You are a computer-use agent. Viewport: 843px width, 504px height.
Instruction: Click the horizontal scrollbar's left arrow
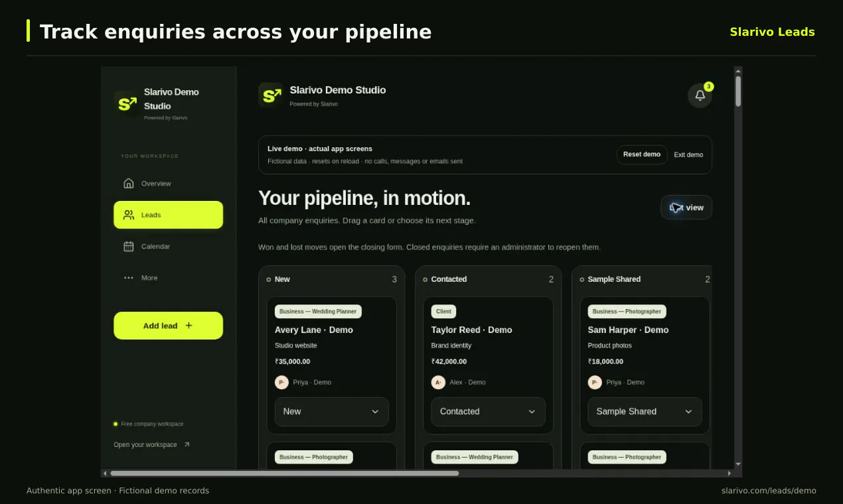[x=105, y=473]
